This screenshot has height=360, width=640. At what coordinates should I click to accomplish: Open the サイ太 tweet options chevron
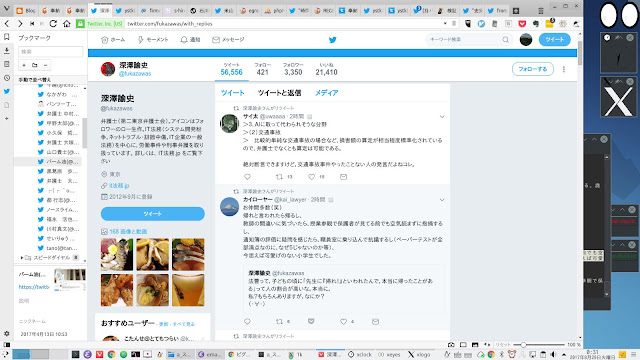point(442,117)
